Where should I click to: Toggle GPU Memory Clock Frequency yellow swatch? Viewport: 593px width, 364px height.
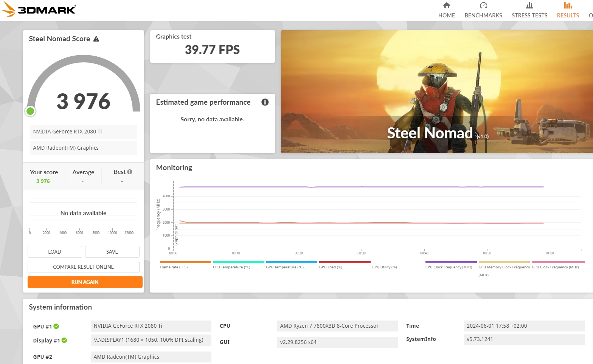tap(504, 262)
